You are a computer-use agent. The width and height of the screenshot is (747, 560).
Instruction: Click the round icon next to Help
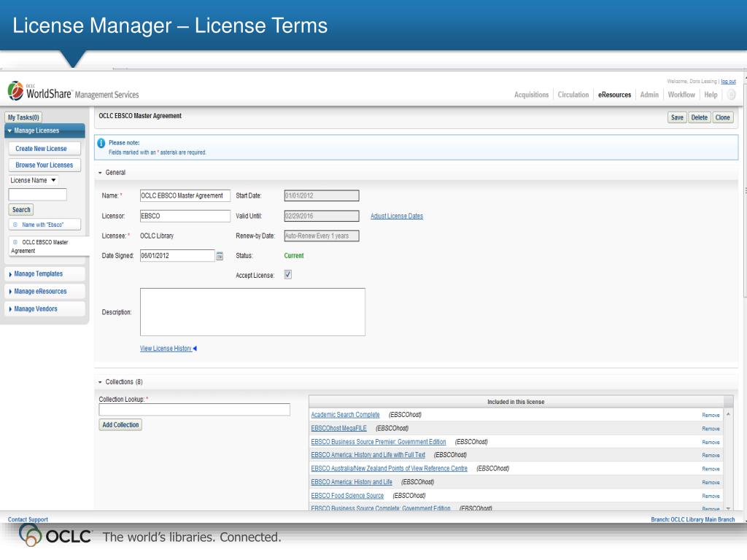pos(731,95)
